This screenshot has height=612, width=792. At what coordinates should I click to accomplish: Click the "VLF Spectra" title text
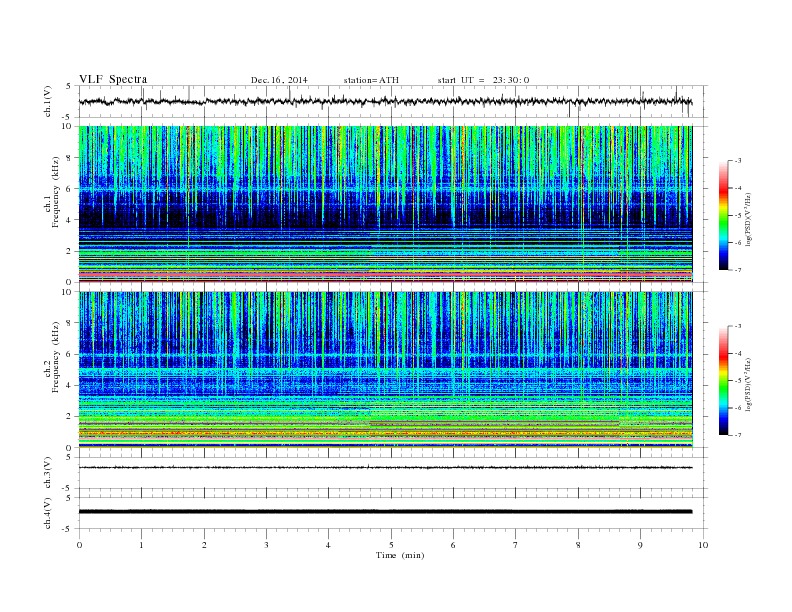click(113, 79)
